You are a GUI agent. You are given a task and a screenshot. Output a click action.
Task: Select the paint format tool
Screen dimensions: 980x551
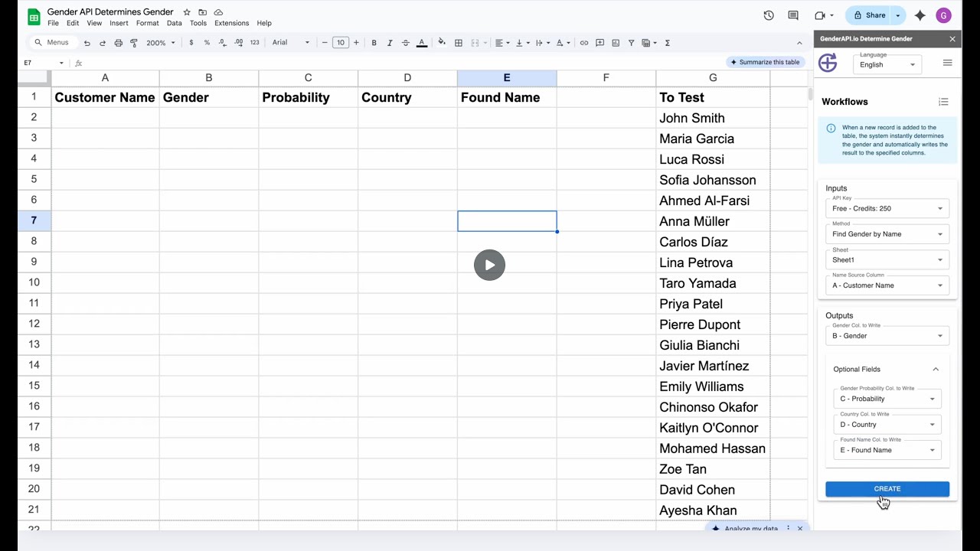click(x=134, y=43)
